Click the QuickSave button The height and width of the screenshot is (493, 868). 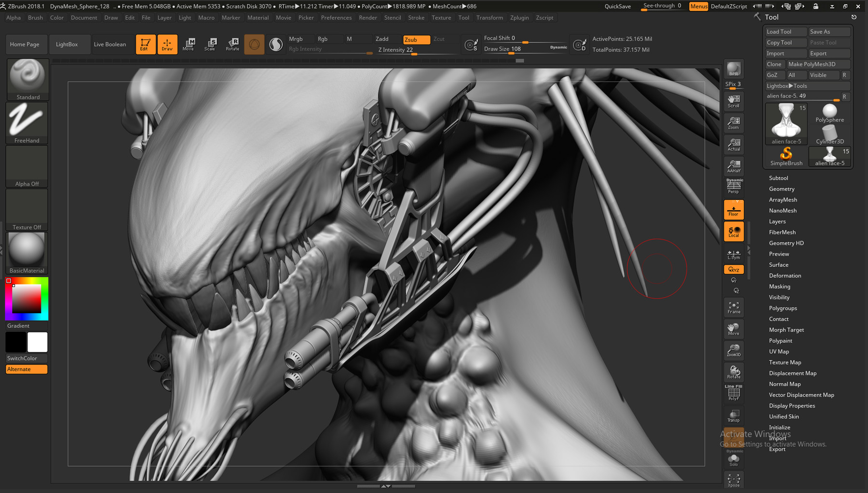617,6
